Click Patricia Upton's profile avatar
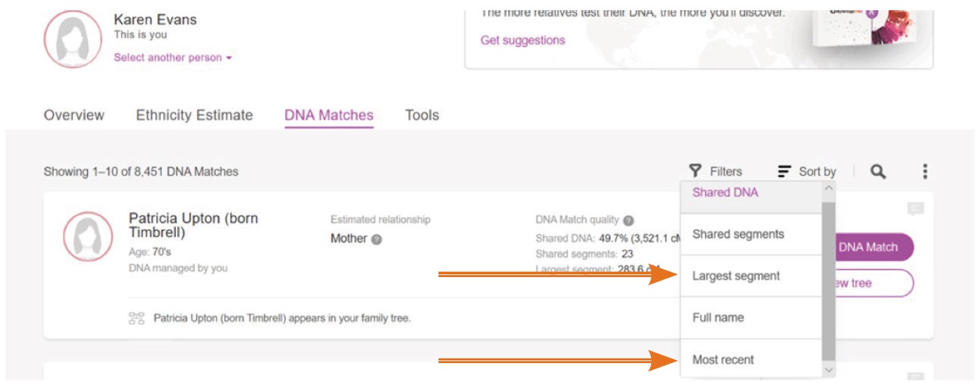980x387 pixels. point(88,236)
